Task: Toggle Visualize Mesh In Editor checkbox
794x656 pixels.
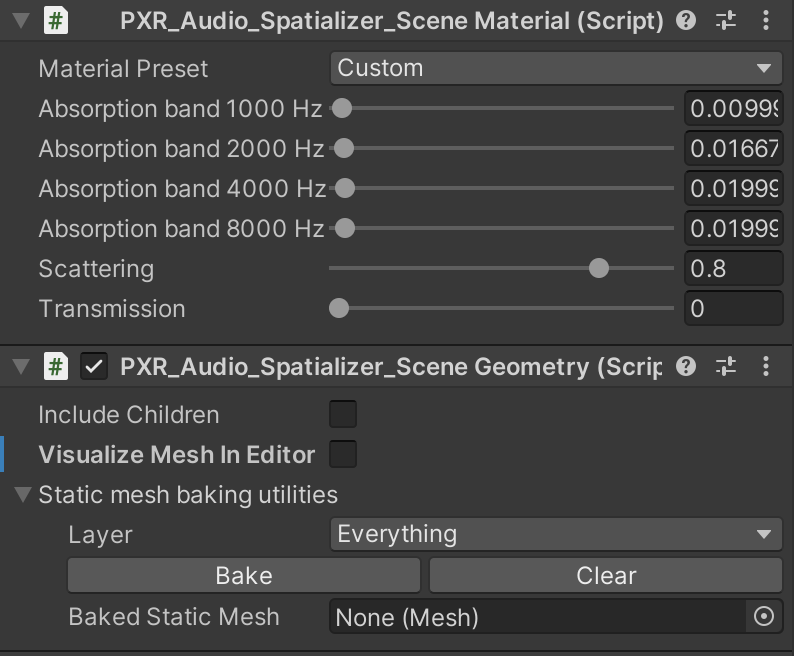Action: (x=343, y=454)
